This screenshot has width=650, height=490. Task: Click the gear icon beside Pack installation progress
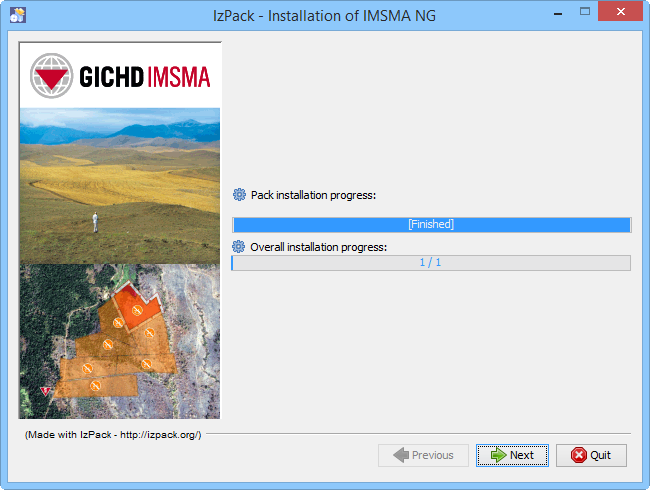(x=239, y=195)
